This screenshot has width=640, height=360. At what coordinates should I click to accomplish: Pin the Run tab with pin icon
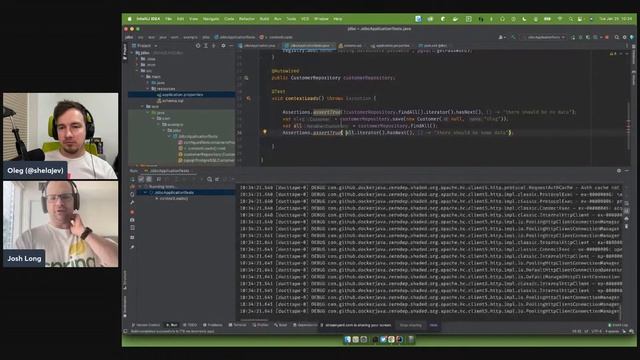[x=132, y=247]
